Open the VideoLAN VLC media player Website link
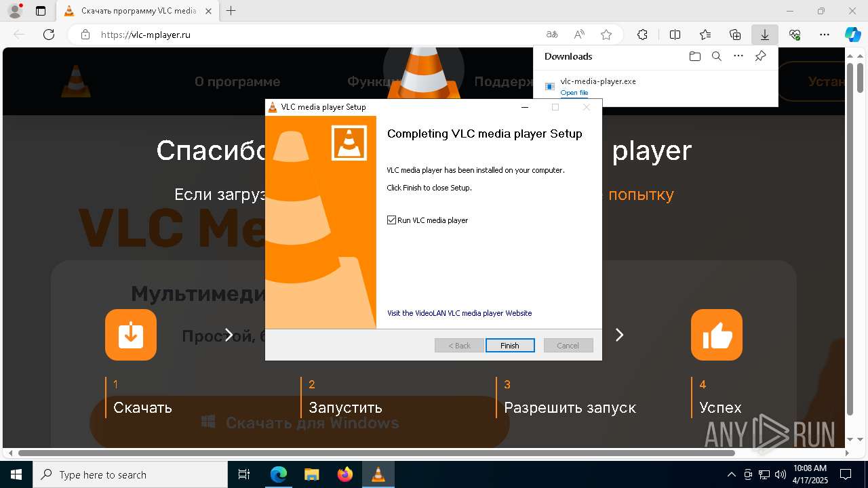This screenshot has height=488, width=868. [460, 313]
